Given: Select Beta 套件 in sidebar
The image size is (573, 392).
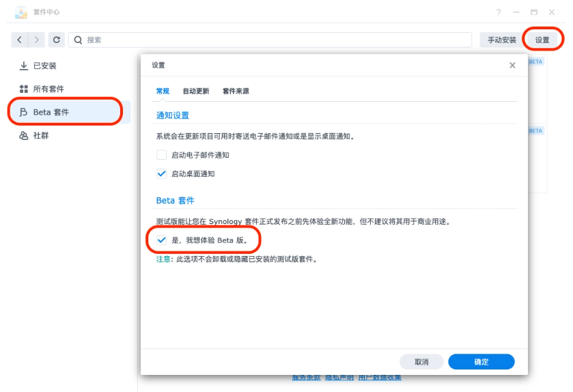Looking at the screenshot, I should click(51, 112).
